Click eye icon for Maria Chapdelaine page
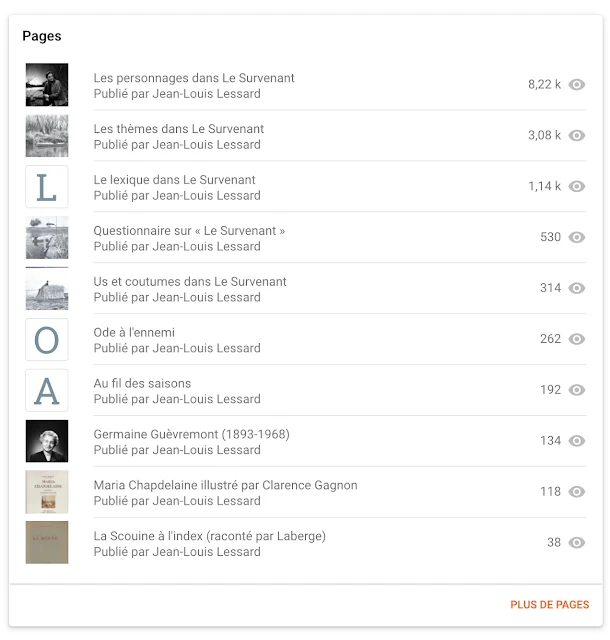Image resolution: width=610 pixels, height=640 pixels. pyautogui.click(x=576, y=492)
